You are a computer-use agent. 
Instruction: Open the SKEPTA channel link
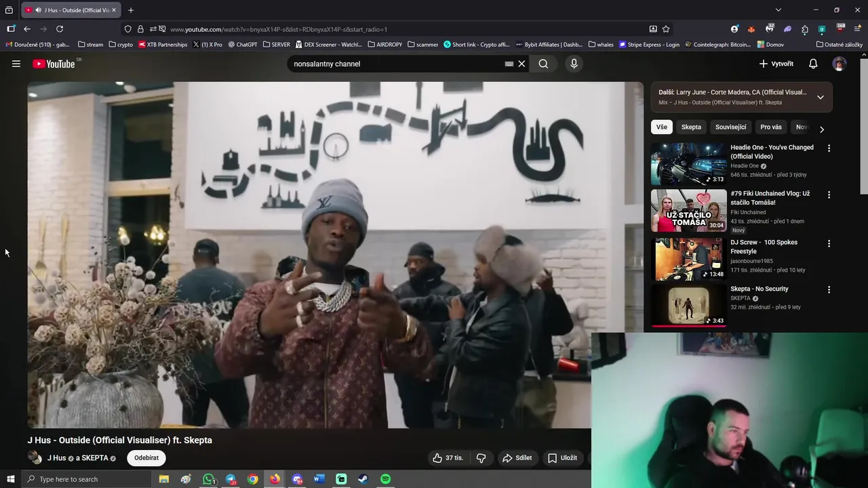tap(95, 458)
